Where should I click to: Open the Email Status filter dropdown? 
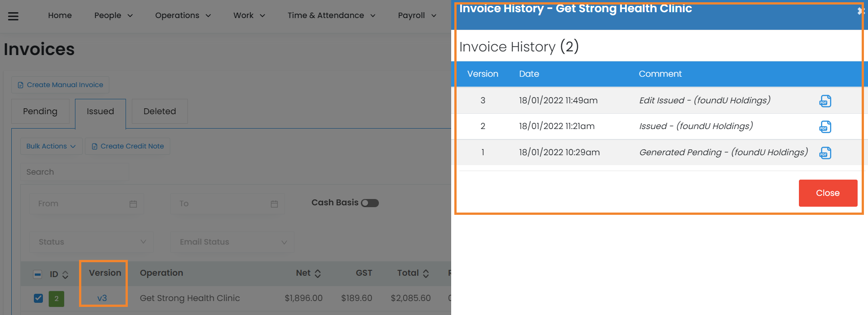pyautogui.click(x=232, y=242)
